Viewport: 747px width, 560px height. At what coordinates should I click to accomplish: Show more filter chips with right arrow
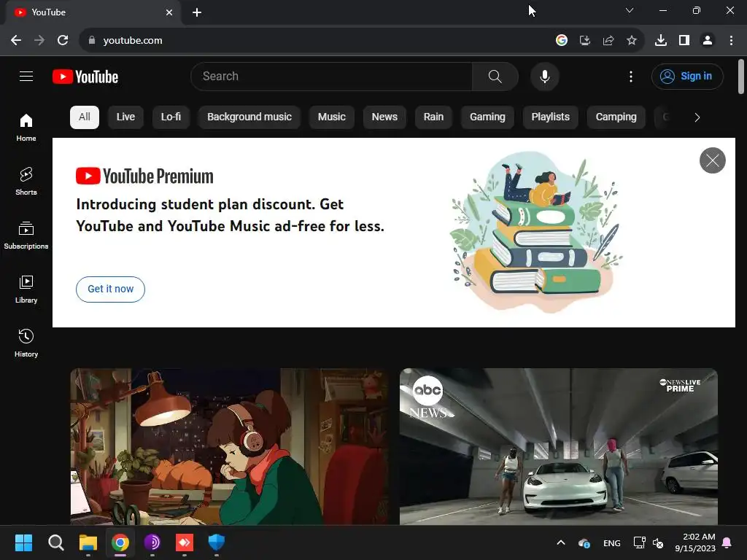tap(697, 117)
